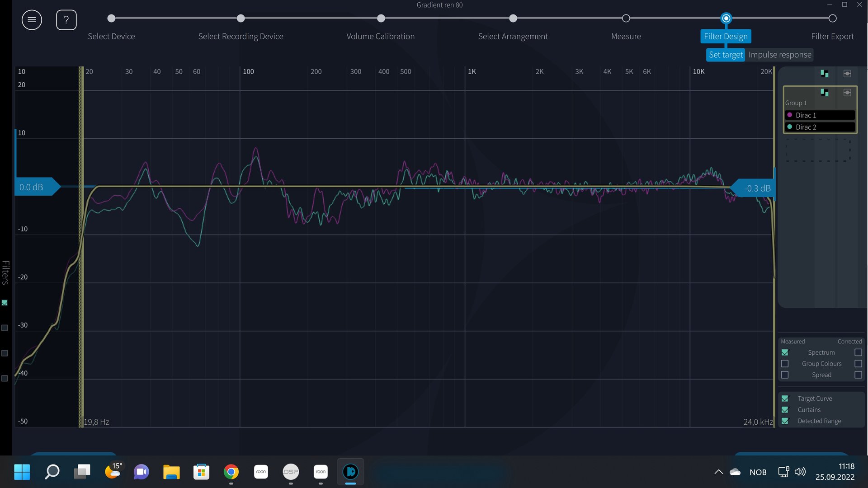The width and height of the screenshot is (868, 488).
Task: Open Windows taskbar search
Action: 52,472
